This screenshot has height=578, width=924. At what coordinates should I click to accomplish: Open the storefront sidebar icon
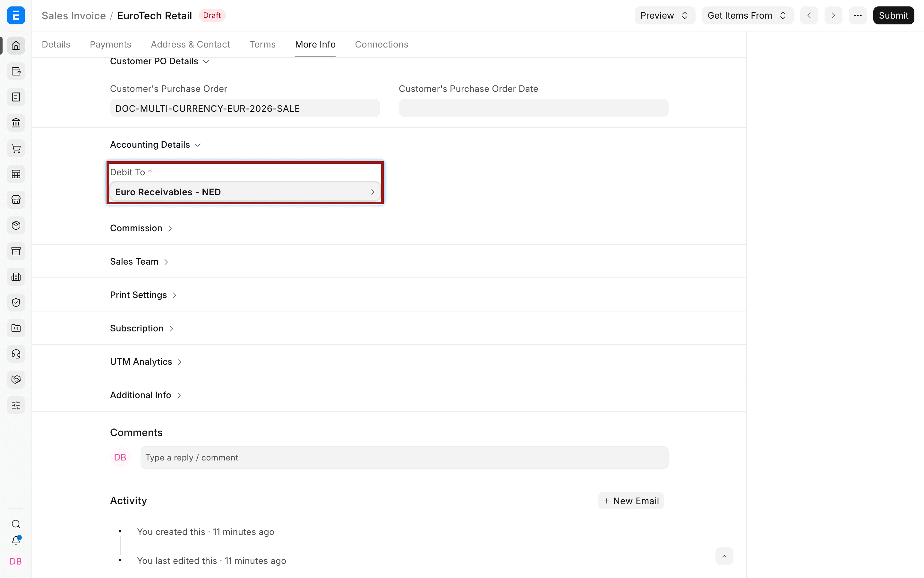pos(16,200)
